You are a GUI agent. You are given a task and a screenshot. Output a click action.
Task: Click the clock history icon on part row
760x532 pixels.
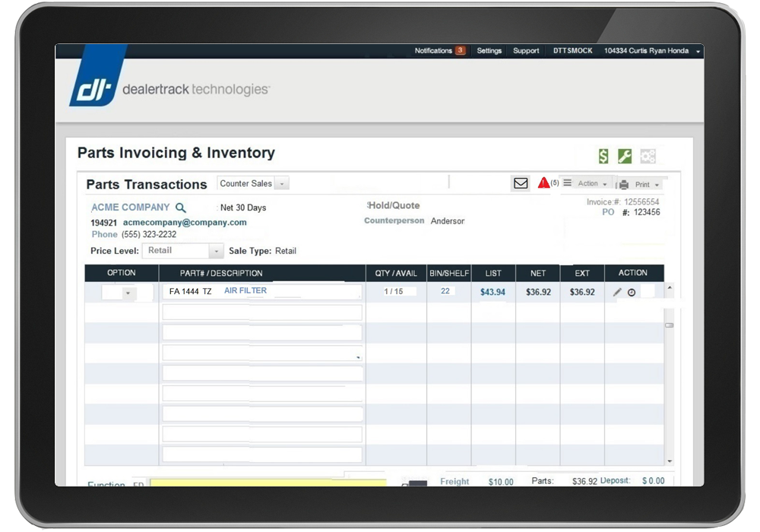tap(632, 291)
